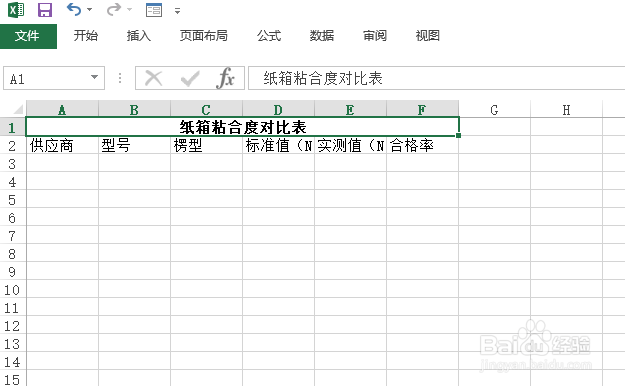Redo the last undone action

(114, 9)
